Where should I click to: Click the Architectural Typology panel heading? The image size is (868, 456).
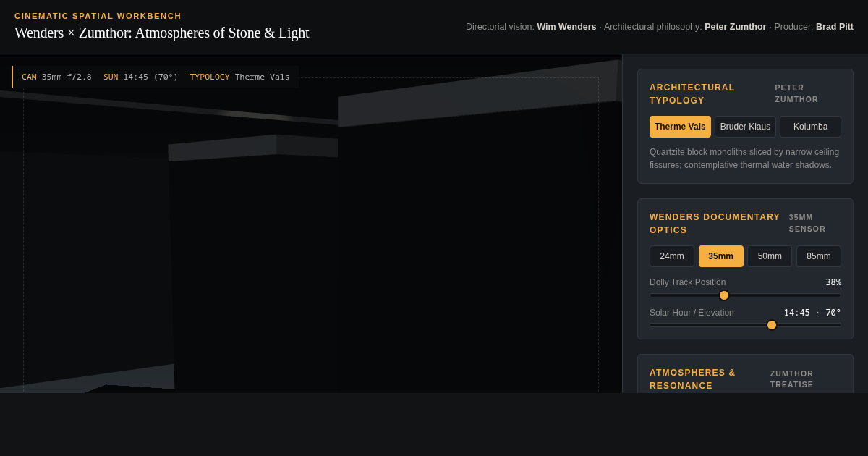(692, 94)
